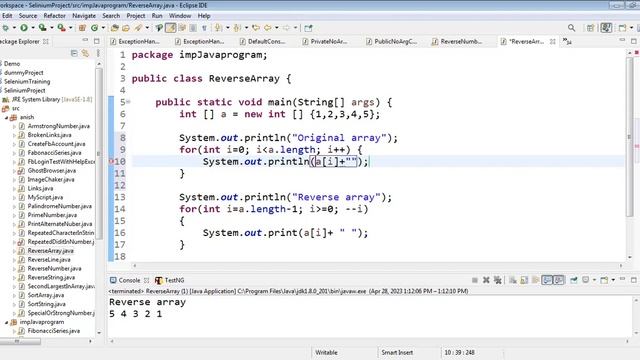Click the Search flashlight toolbar icon
The width and height of the screenshot is (640, 360).
(138, 28)
